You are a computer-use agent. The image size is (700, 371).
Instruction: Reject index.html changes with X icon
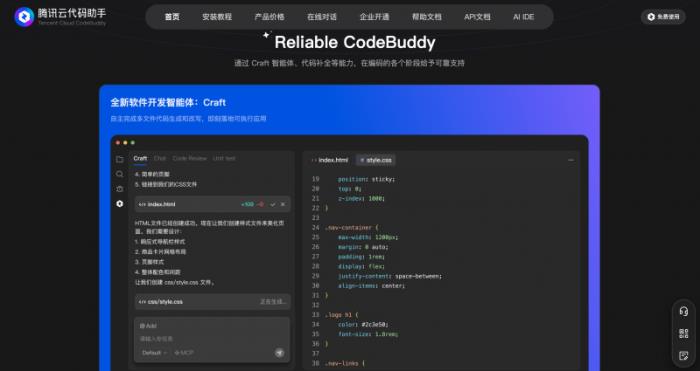click(283, 204)
